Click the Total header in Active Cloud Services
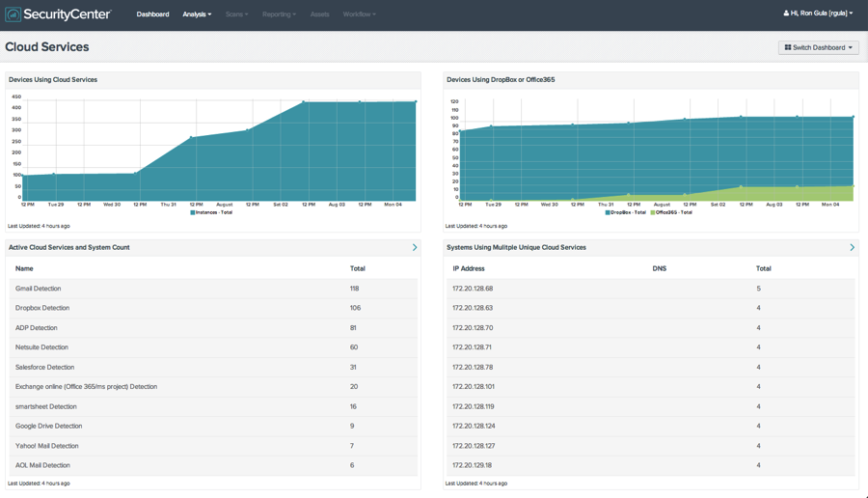868x498 pixels. point(358,268)
